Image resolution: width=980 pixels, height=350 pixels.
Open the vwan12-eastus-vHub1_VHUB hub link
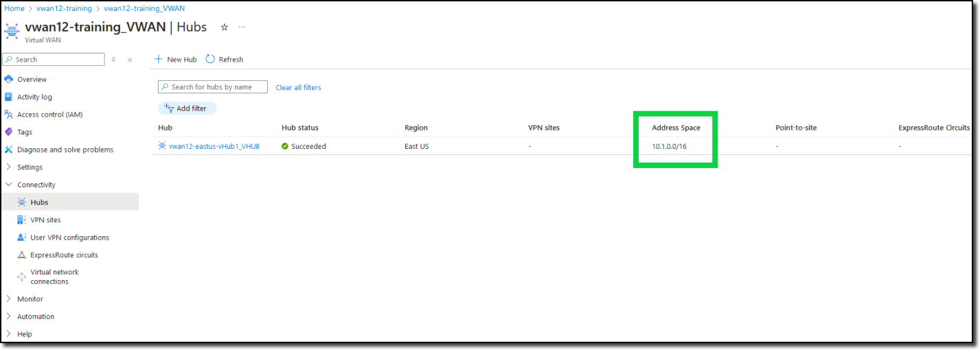coord(214,146)
